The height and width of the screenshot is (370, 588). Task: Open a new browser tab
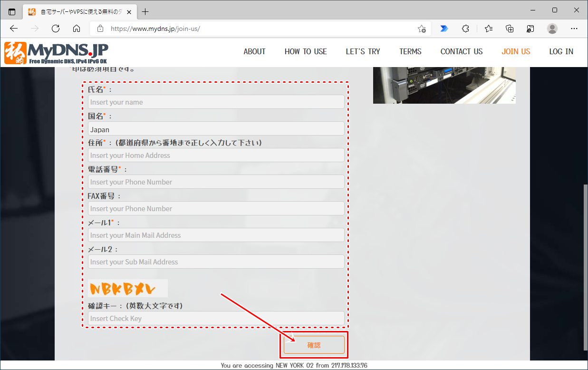point(145,11)
